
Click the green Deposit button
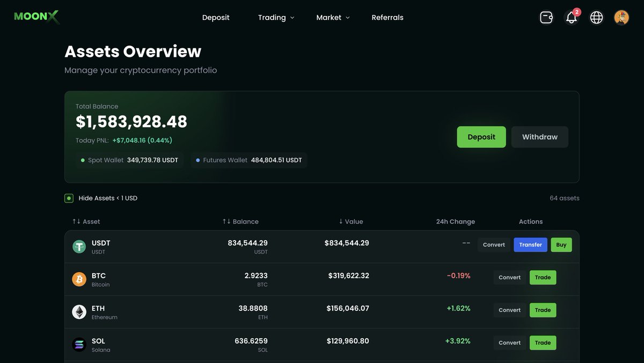coord(481,137)
